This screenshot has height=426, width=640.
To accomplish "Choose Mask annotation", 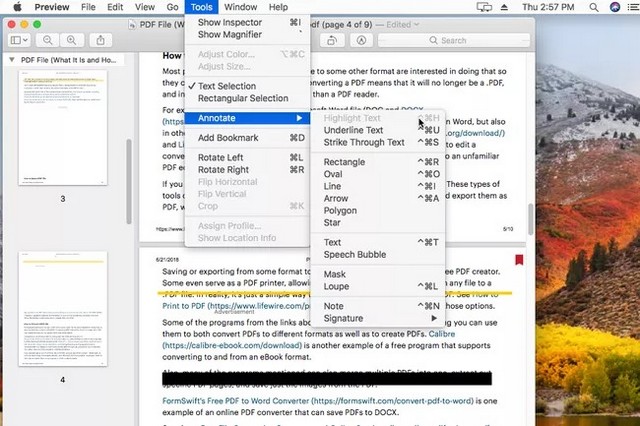I will coord(378,274).
